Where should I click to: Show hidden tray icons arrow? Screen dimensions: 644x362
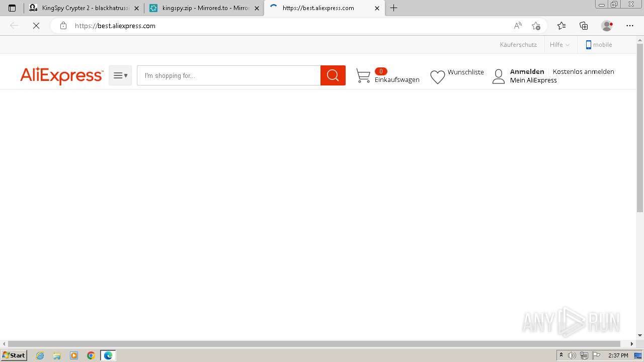[x=561, y=355]
